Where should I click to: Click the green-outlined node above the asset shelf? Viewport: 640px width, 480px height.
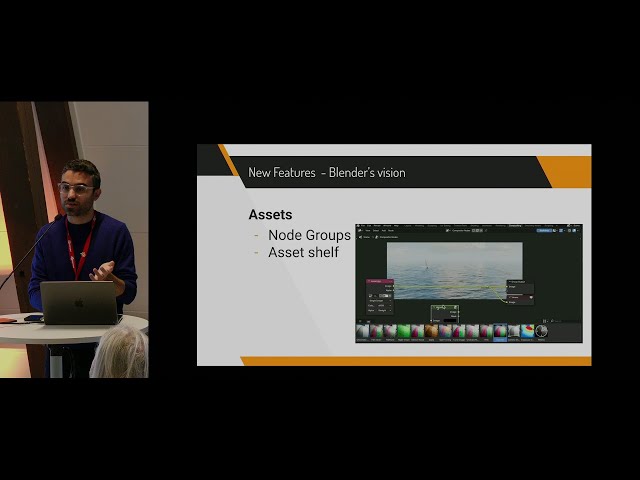pos(445,314)
